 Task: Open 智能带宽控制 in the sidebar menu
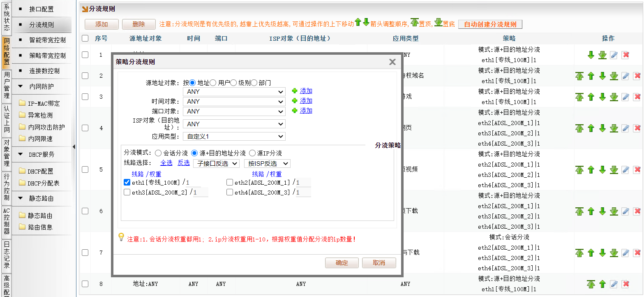pos(47,40)
